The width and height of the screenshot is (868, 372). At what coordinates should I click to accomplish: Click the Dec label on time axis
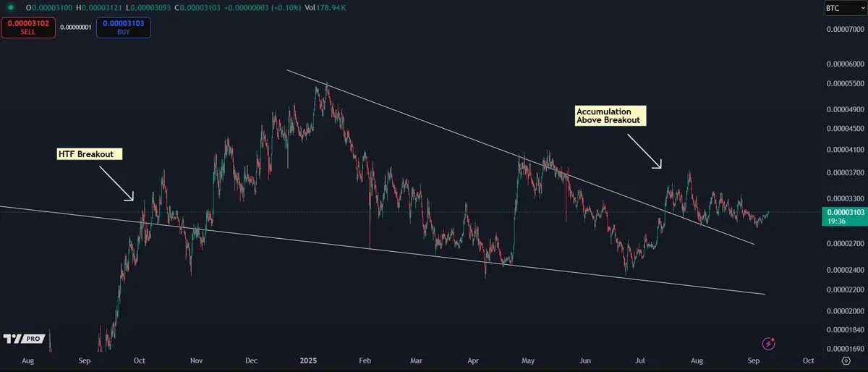tap(252, 360)
